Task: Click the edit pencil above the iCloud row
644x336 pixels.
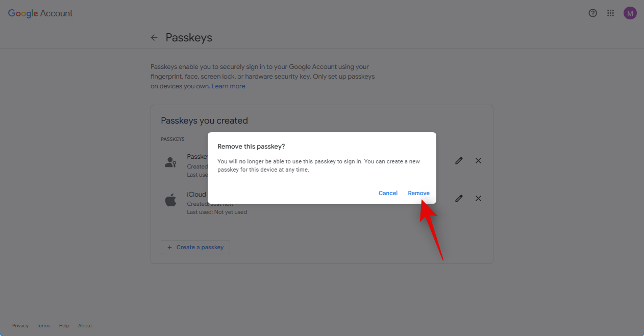Action: (459, 161)
